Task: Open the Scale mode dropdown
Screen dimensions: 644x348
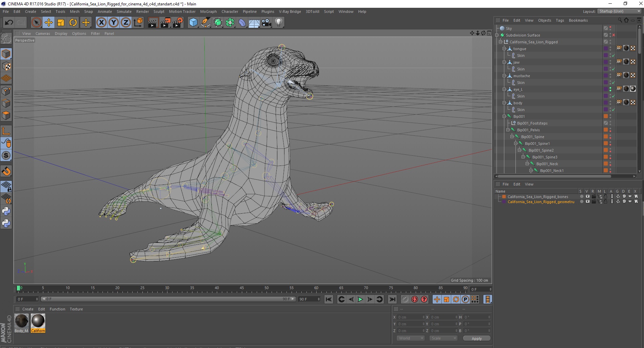Action: pyautogui.click(x=443, y=338)
